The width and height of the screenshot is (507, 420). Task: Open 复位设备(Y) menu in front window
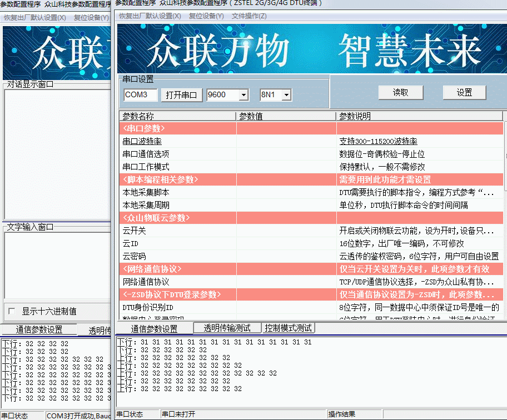(206, 16)
